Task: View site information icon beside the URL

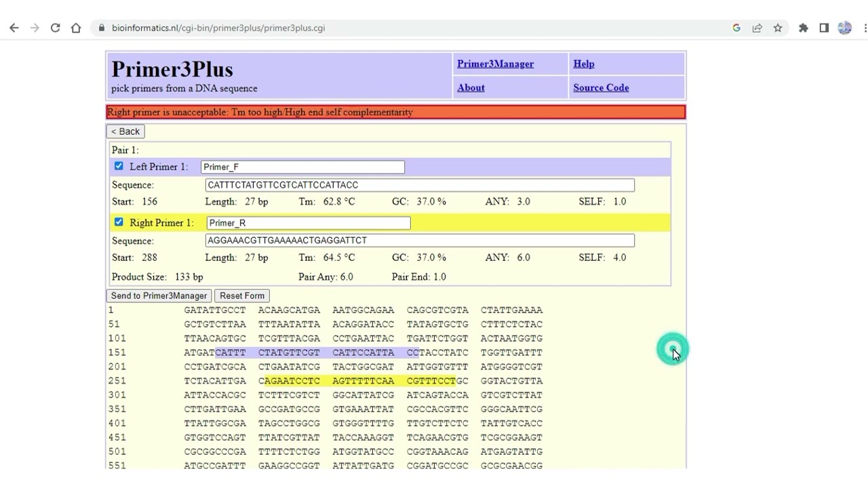Action: (x=102, y=28)
